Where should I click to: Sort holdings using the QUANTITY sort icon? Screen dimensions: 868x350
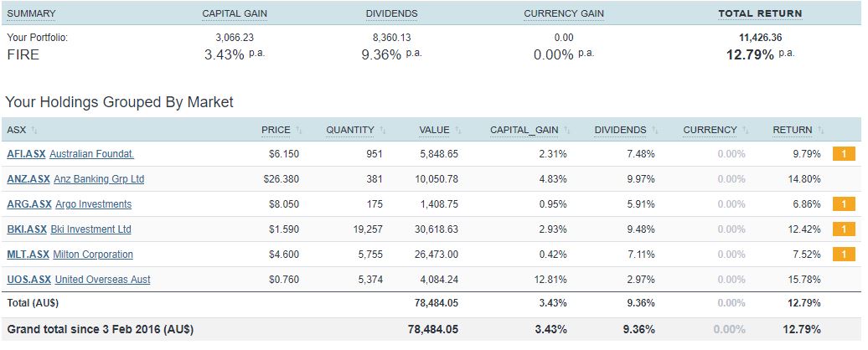383,131
